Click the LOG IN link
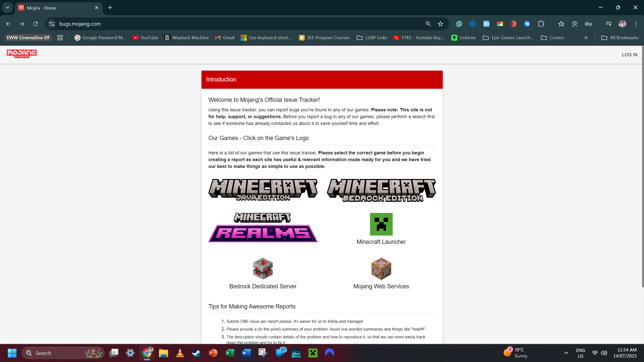The height and width of the screenshot is (362, 644). (x=629, y=55)
